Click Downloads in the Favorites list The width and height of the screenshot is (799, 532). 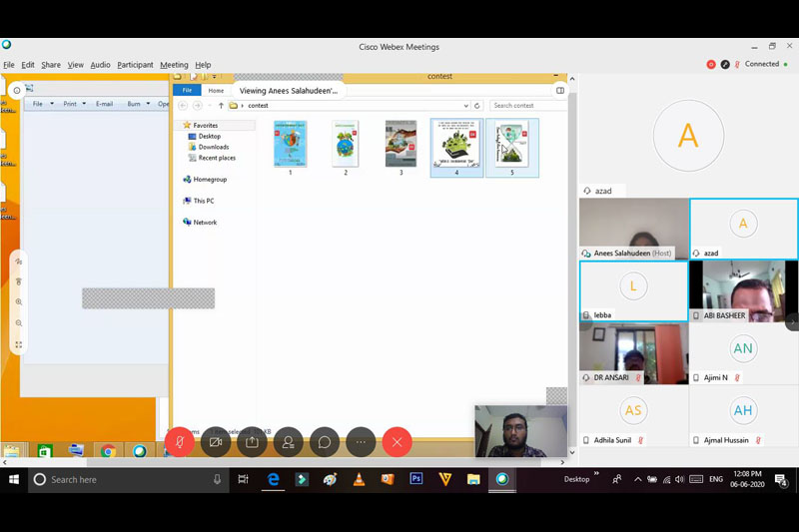pos(213,147)
